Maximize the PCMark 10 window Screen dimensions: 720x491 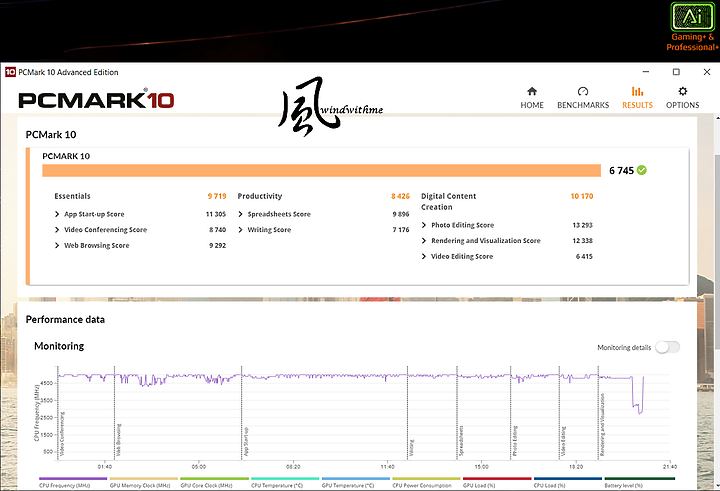click(x=676, y=72)
